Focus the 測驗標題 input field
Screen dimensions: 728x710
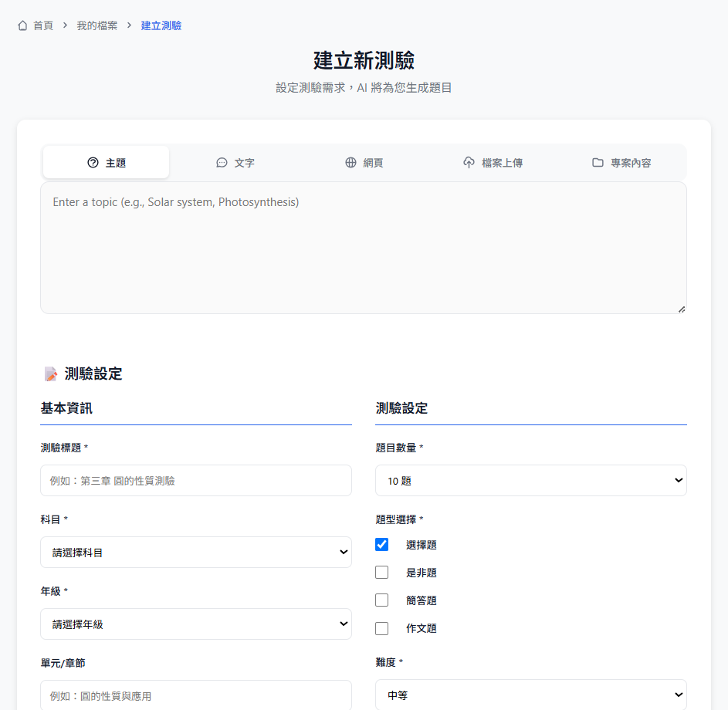(x=196, y=481)
